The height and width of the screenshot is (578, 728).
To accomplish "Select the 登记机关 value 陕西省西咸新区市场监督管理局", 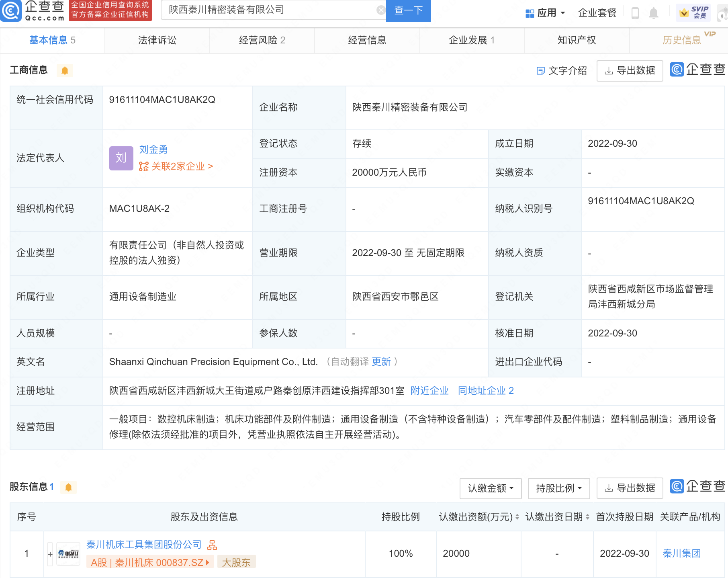I will click(650, 297).
